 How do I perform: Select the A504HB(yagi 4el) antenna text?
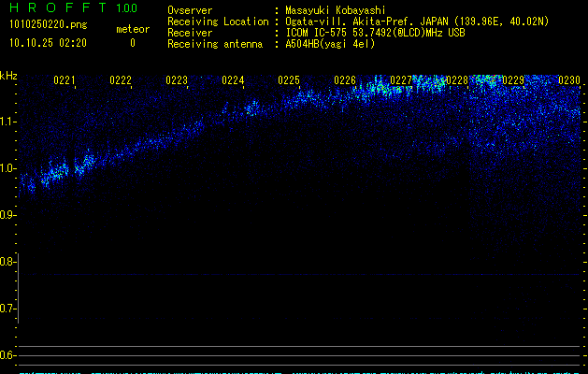tap(330, 44)
